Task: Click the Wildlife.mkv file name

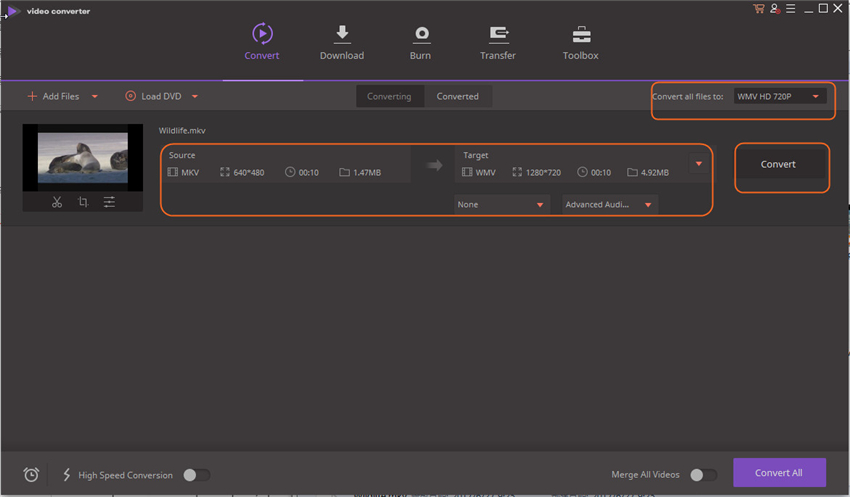Action: point(182,131)
